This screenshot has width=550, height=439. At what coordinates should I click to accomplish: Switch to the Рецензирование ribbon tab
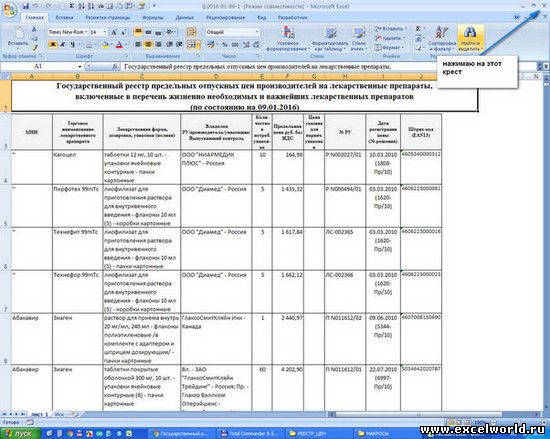(x=225, y=17)
